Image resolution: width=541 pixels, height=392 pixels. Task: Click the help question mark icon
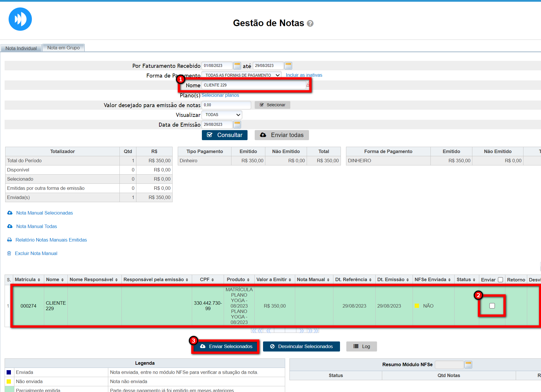coord(310,24)
